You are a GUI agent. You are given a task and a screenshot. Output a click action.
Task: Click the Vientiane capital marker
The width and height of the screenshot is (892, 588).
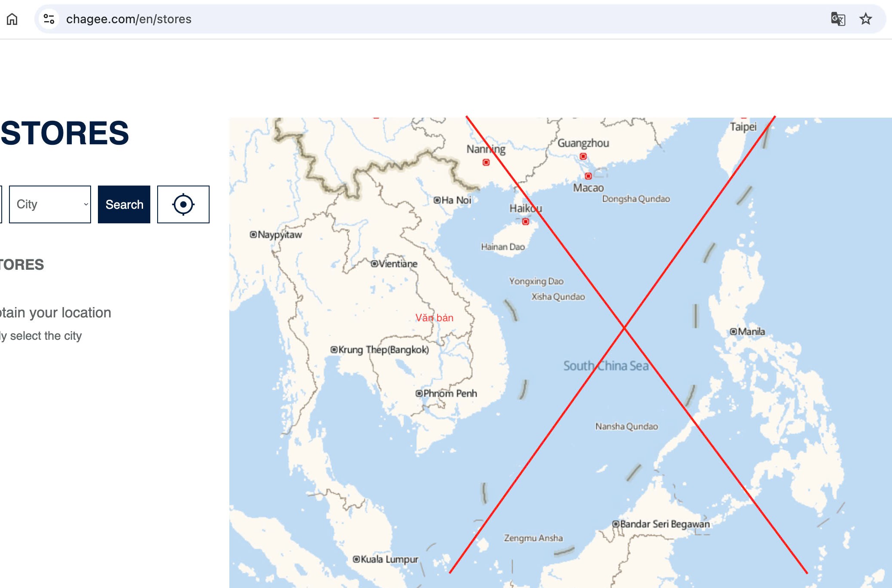[374, 264]
